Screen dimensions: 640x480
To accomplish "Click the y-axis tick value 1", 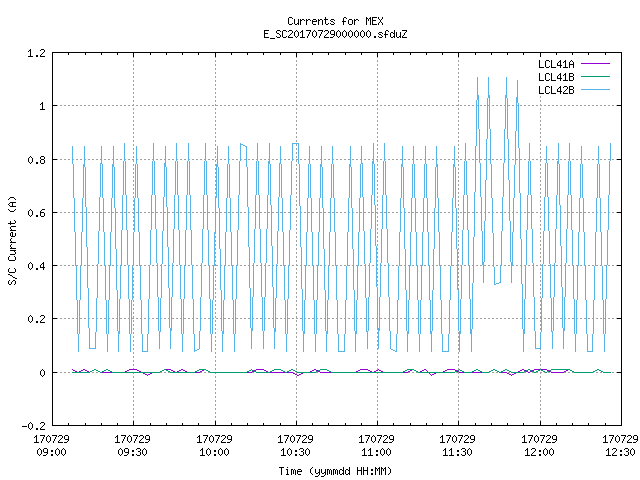I will pos(42,107).
